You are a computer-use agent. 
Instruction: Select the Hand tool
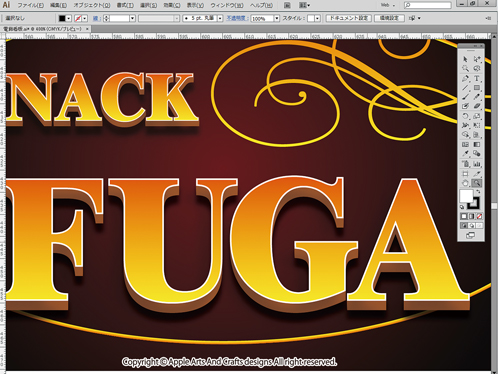tap(465, 183)
